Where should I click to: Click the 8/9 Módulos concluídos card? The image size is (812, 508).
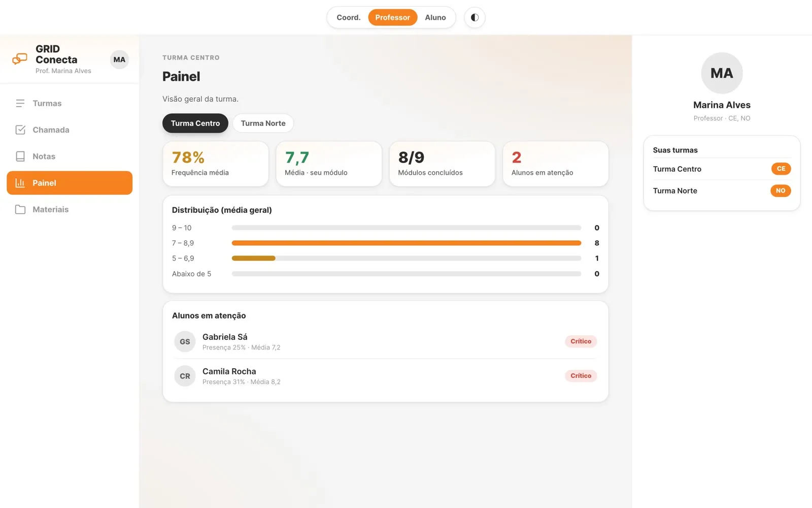tap(442, 164)
